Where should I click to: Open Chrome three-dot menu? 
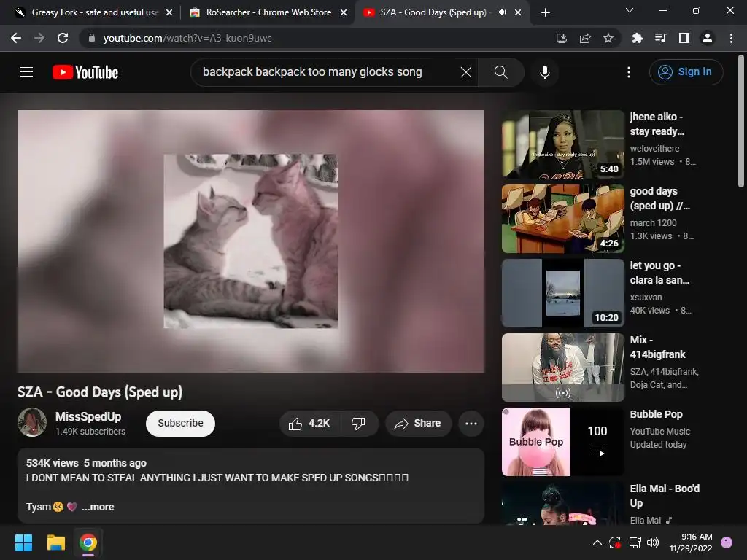[731, 38]
